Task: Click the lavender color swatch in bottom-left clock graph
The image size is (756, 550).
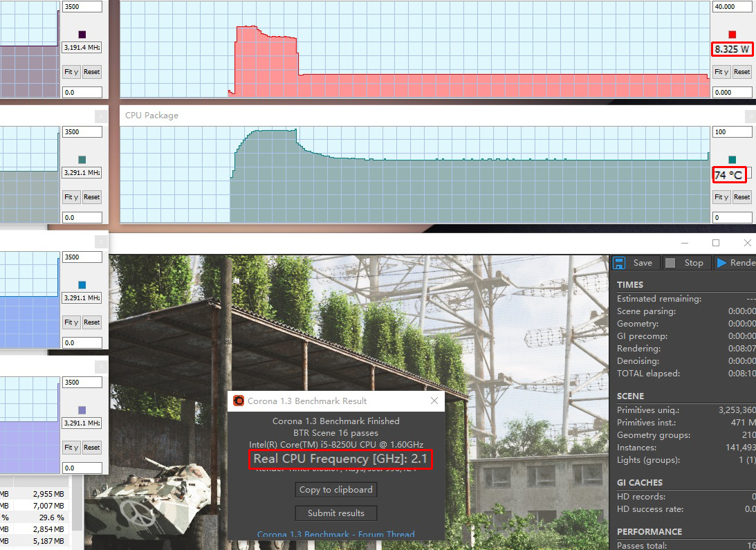Action: coord(82,410)
